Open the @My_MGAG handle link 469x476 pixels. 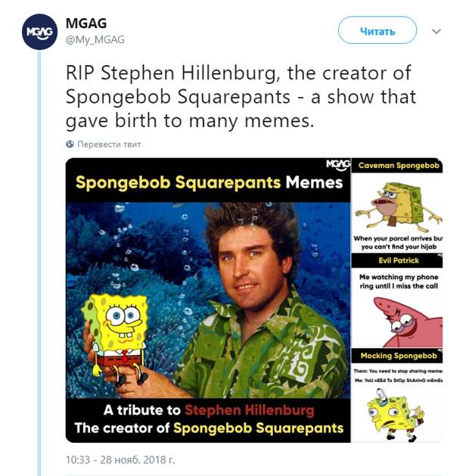pos(95,40)
